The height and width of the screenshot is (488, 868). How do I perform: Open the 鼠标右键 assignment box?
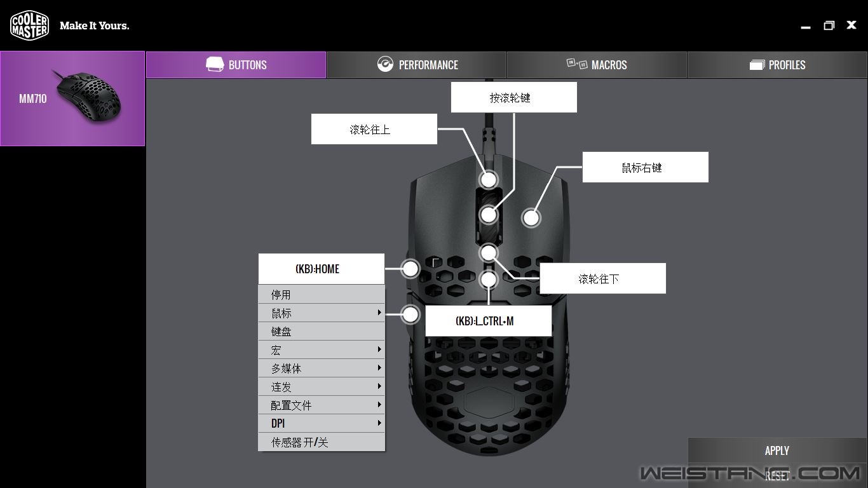[646, 167]
